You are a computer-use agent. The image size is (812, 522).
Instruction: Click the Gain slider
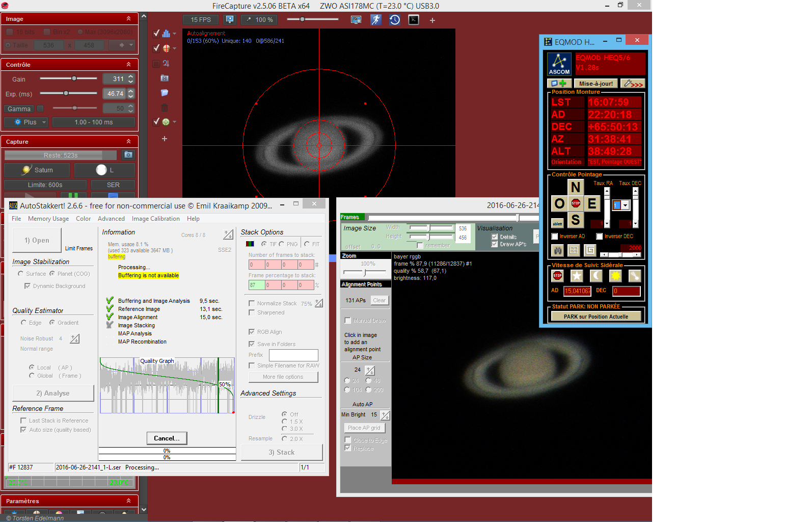[x=74, y=79]
